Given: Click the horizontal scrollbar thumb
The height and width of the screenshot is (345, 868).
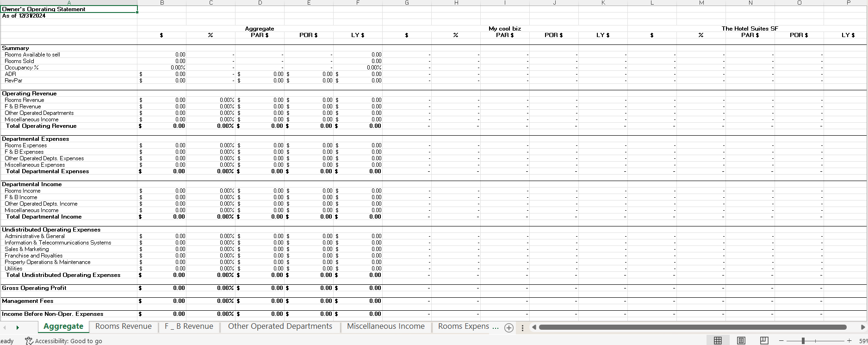Looking at the screenshot, I should pos(693,327).
